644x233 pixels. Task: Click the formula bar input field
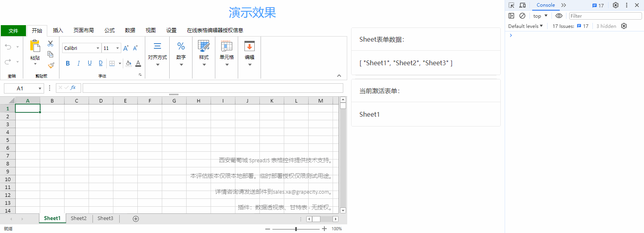[x=213, y=88]
